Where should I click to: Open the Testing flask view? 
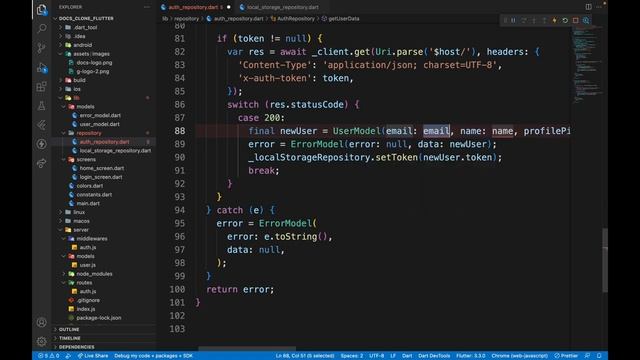click(x=42, y=106)
